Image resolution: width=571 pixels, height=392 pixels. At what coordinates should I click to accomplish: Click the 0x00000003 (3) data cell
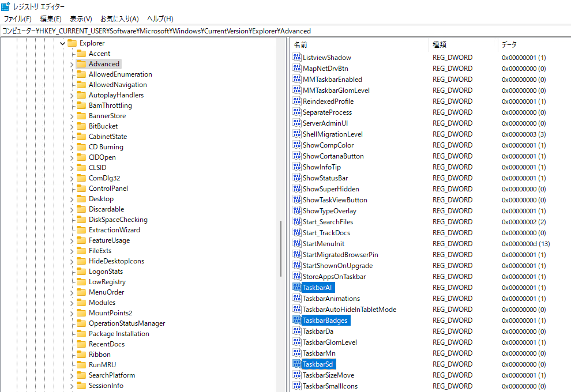click(x=524, y=134)
